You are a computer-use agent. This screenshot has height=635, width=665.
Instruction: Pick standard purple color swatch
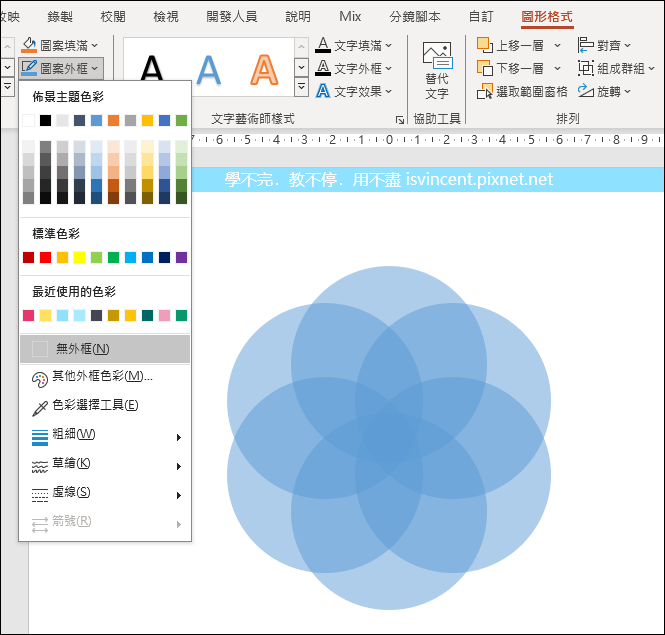(x=182, y=257)
